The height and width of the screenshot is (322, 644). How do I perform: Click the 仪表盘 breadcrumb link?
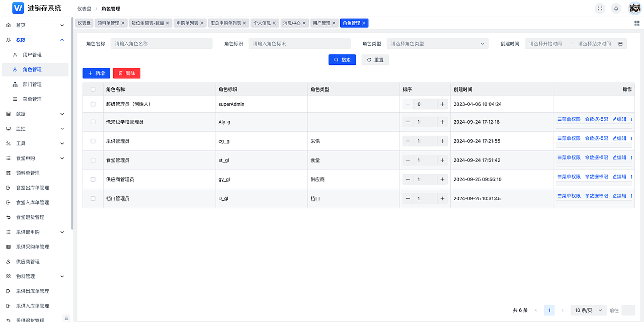pos(85,9)
